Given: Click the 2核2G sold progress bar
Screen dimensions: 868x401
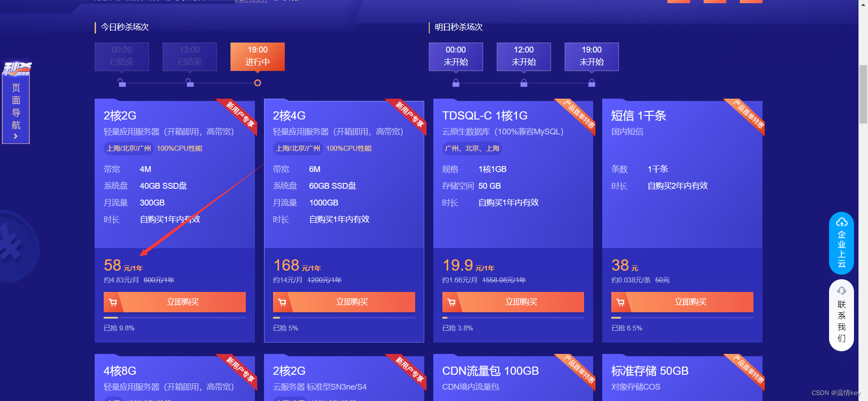Looking at the screenshot, I should coord(175,318).
